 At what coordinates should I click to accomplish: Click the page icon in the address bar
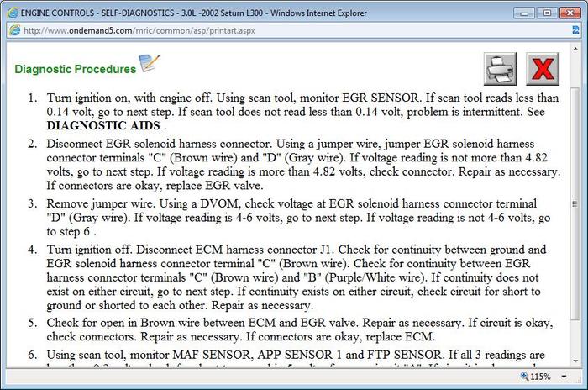[14, 30]
